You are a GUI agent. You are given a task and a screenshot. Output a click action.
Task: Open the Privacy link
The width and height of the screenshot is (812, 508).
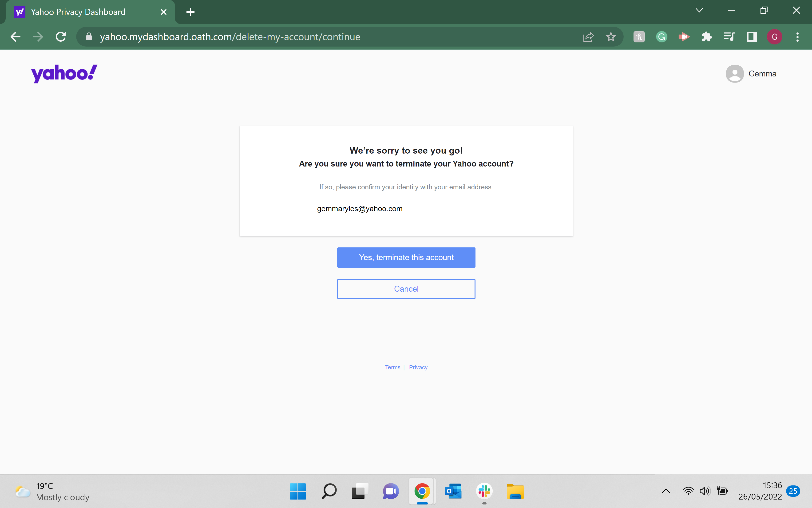[x=418, y=367]
